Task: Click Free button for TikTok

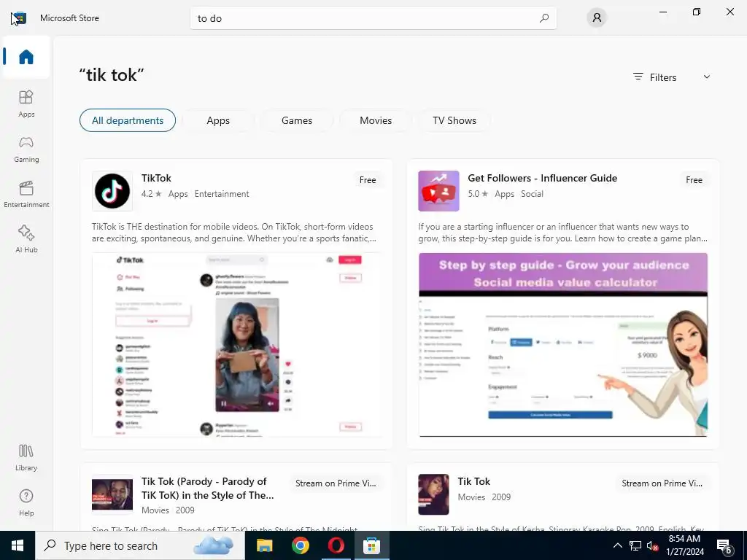Action: point(368,180)
